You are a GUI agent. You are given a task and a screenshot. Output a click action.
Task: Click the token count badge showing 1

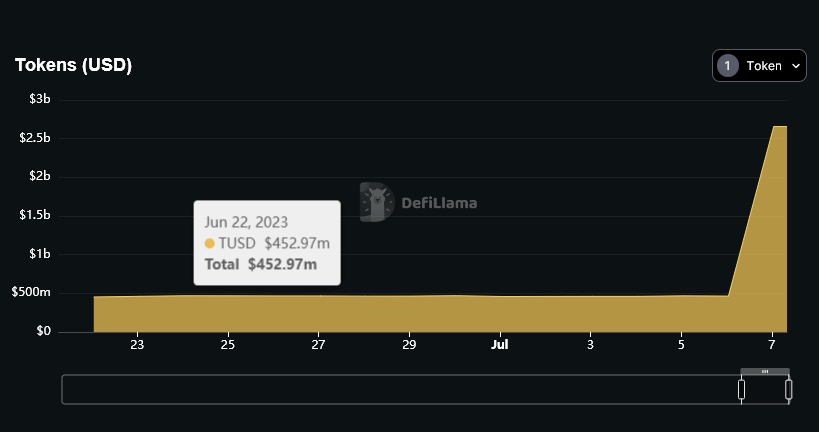point(727,66)
